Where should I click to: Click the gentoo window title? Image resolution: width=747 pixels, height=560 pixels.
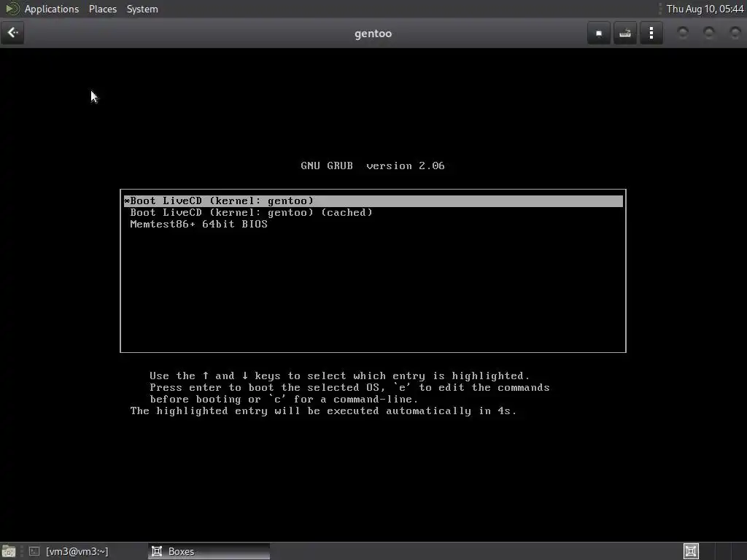[x=373, y=34]
